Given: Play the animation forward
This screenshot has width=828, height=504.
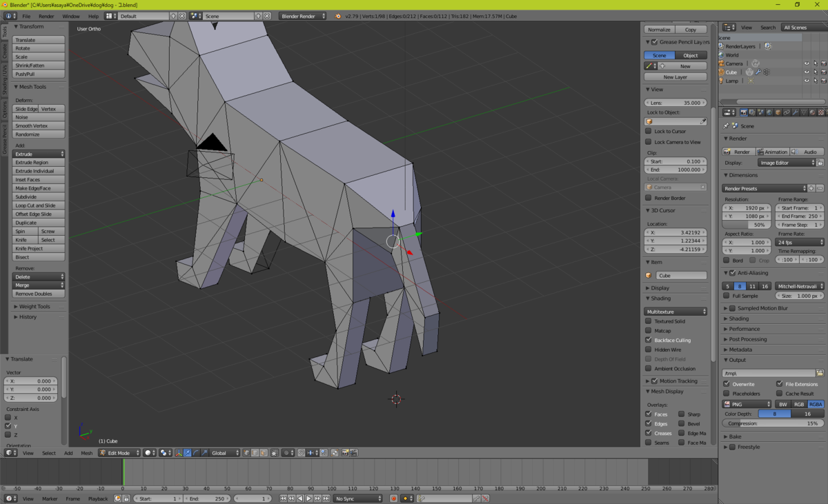Looking at the screenshot, I should pos(308,498).
